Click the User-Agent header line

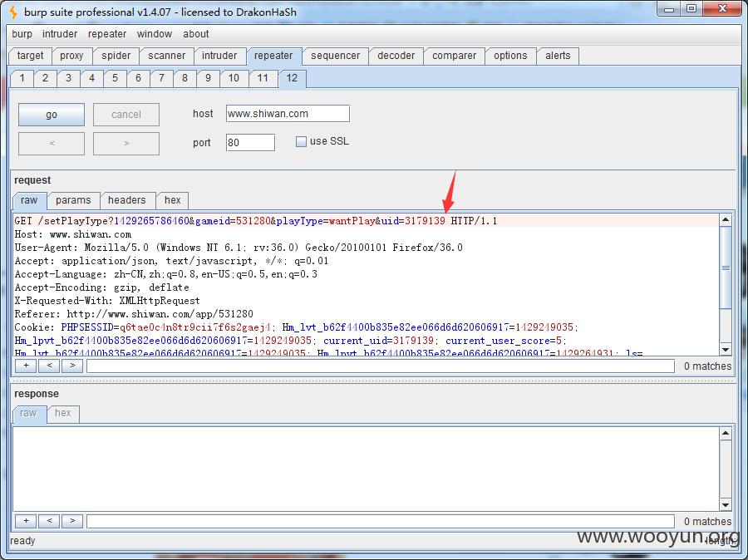click(x=239, y=248)
